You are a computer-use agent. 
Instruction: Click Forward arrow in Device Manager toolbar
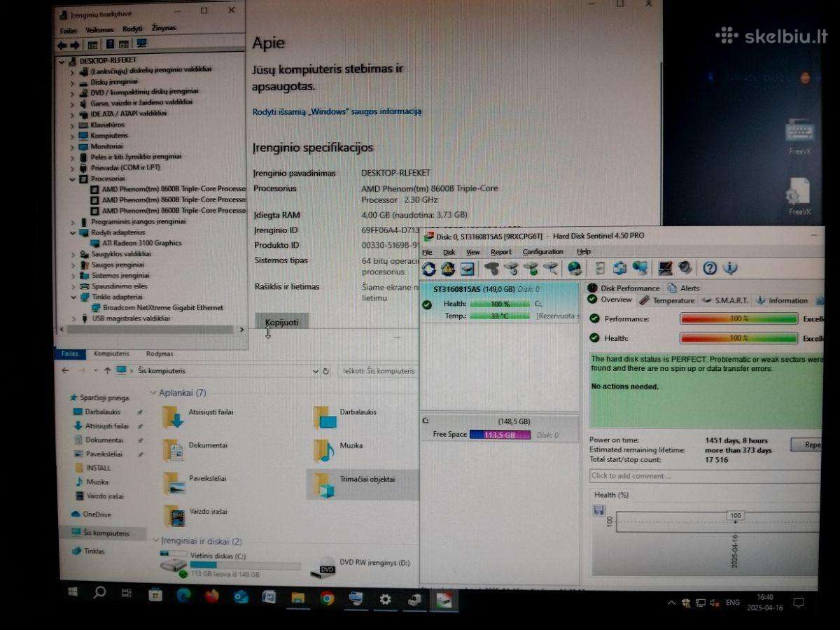pos(74,44)
